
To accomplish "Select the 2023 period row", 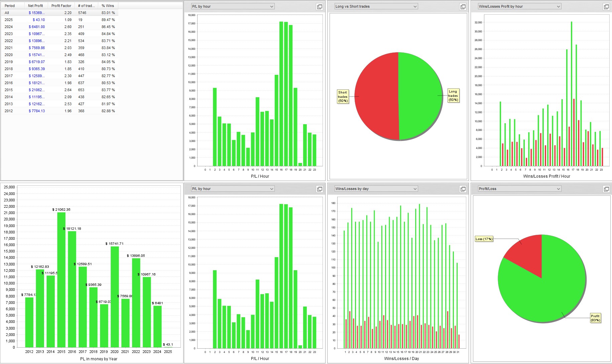I will click(59, 34).
